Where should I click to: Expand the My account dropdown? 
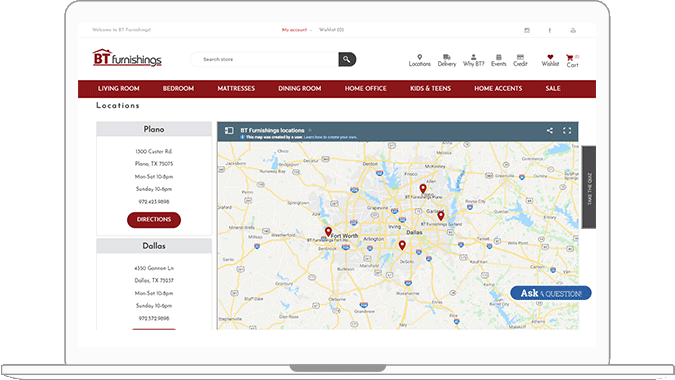tap(297, 30)
